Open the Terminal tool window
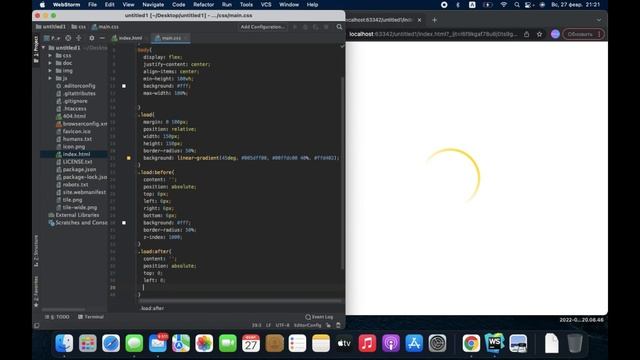 [91, 317]
